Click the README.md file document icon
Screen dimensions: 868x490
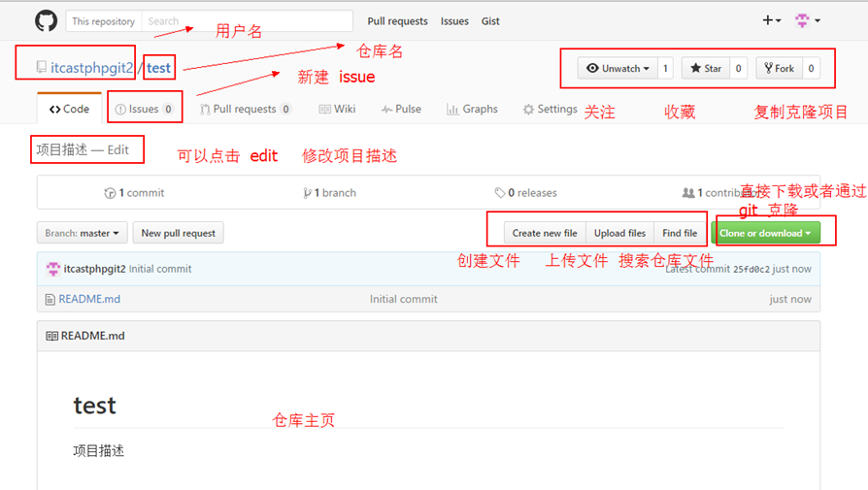click(50, 299)
